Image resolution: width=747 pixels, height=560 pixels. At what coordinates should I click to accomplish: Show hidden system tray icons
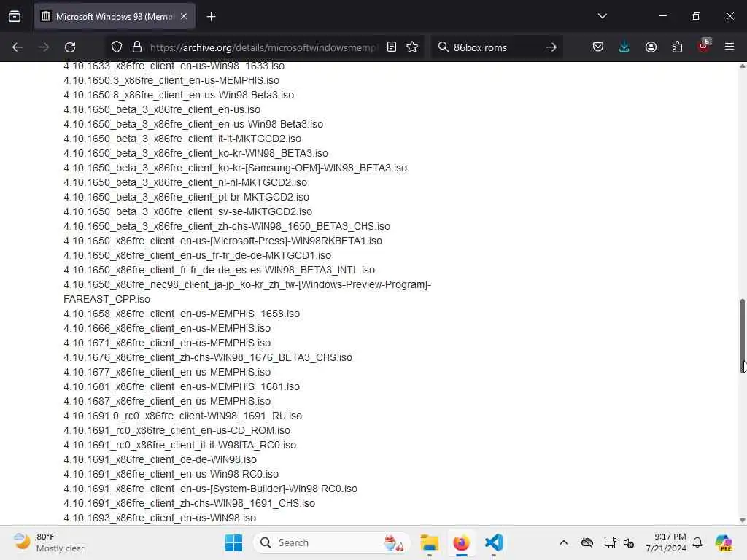pyautogui.click(x=564, y=542)
